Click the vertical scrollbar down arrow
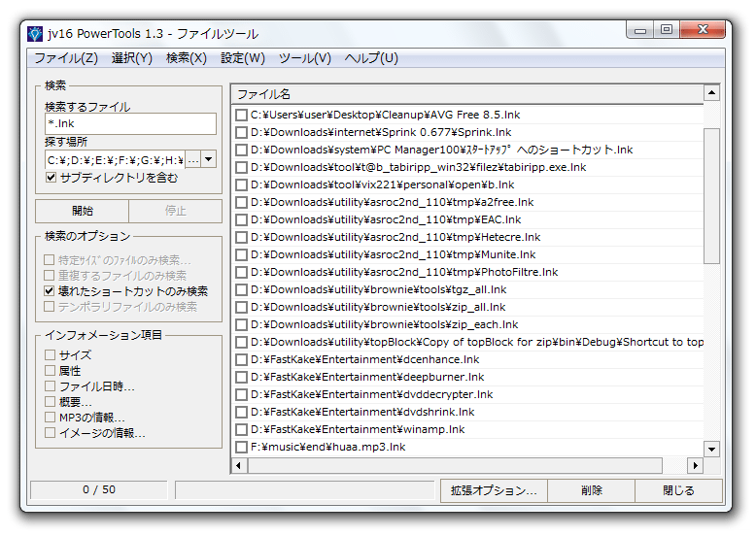This screenshot has height=536, width=756. pyautogui.click(x=711, y=450)
